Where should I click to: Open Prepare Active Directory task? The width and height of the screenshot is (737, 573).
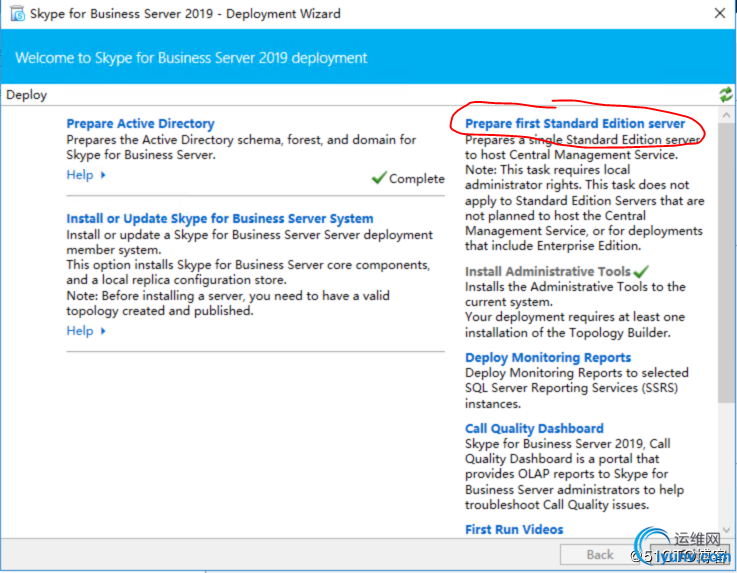click(x=140, y=124)
